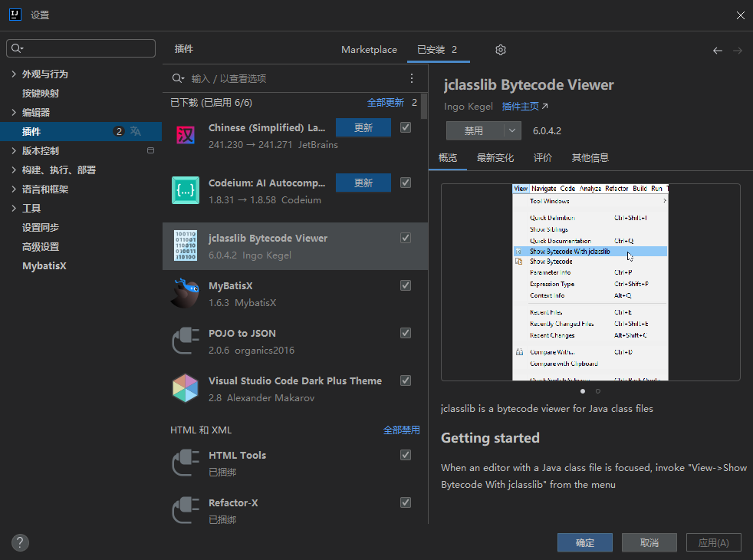The width and height of the screenshot is (753, 560).
Task: Open the 最新变化 tab
Action: pos(495,157)
